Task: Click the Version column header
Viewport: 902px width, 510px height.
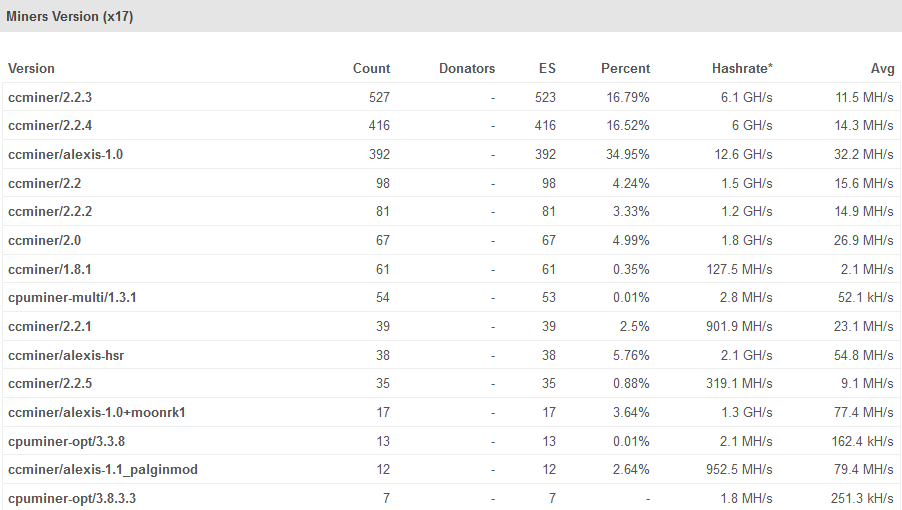Action: tap(31, 69)
